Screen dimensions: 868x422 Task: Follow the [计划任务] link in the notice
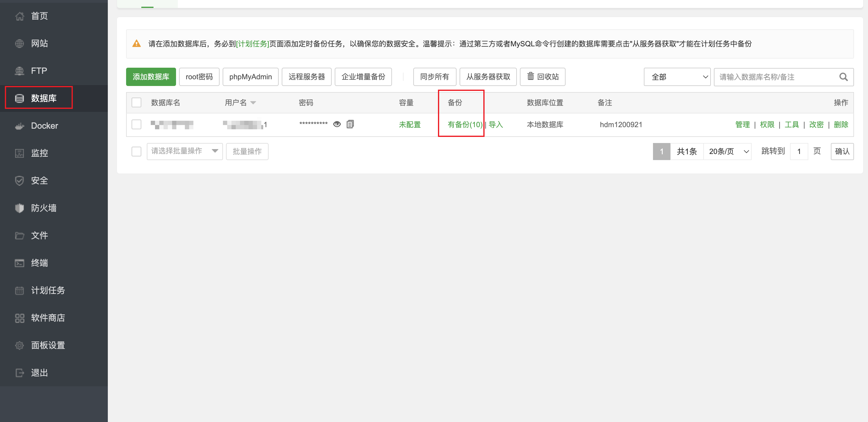point(252,44)
